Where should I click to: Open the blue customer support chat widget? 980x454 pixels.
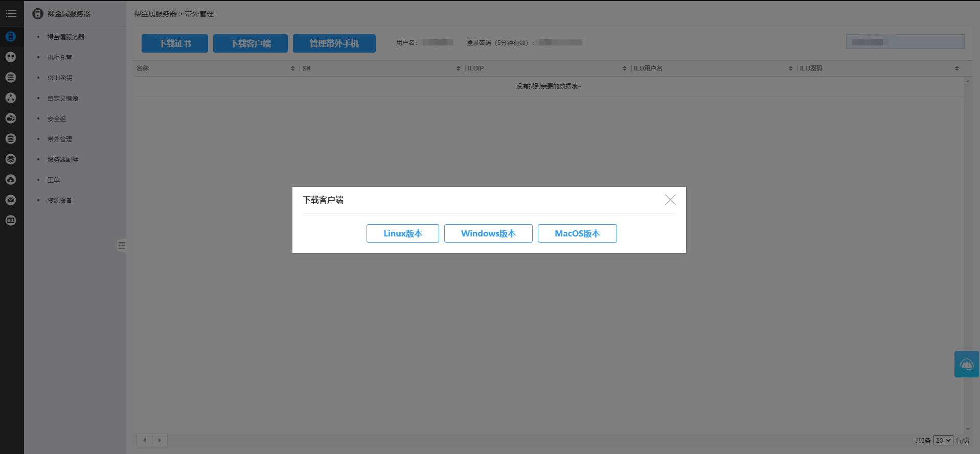[966, 364]
